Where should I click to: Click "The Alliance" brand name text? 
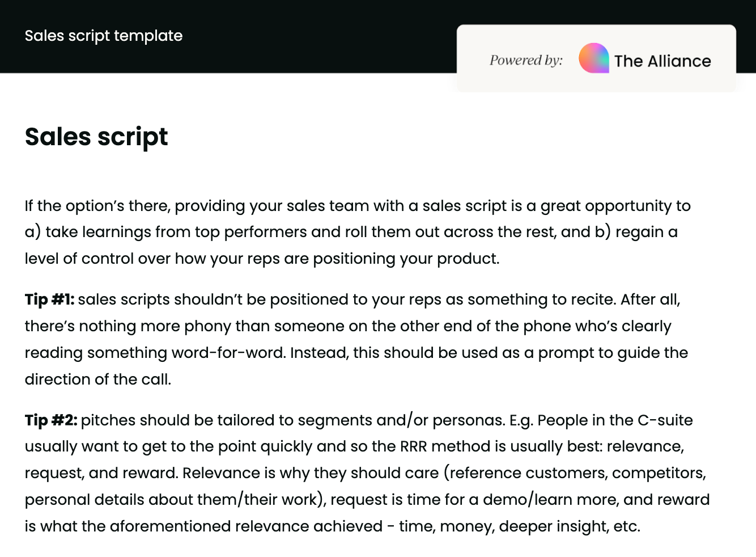662,61
